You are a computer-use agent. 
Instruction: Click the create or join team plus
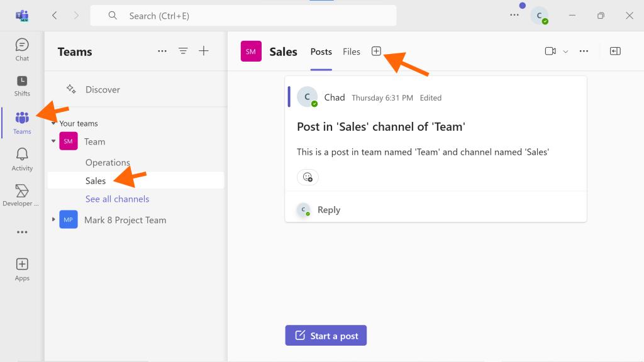coord(204,51)
